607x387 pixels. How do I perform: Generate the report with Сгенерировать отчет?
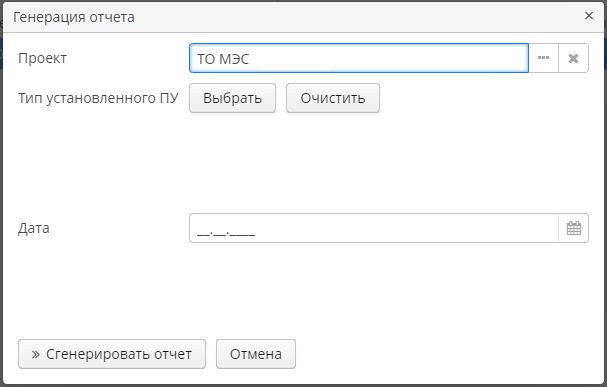pyautogui.click(x=112, y=354)
